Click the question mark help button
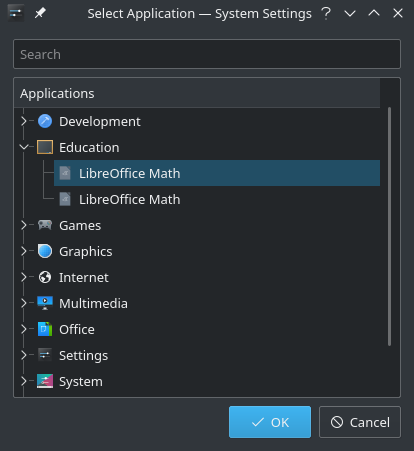Viewport: 414px width, 451px height. pos(326,13)
